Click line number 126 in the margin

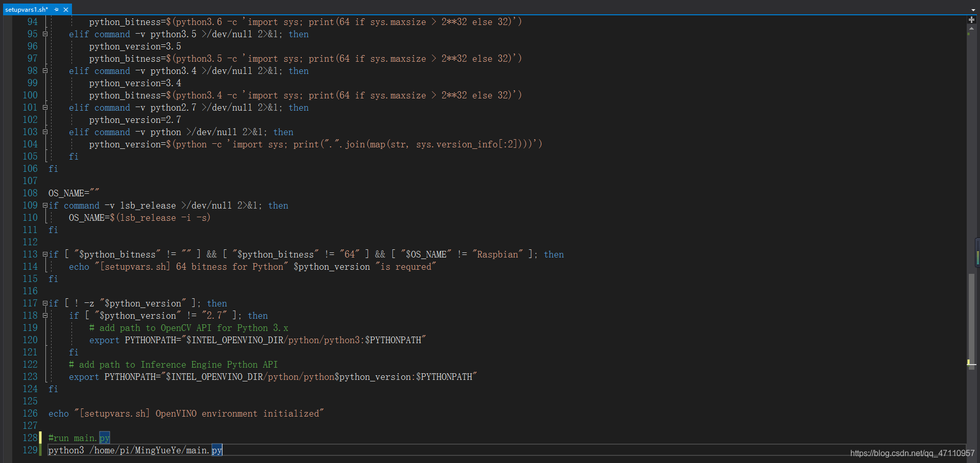point(30,414)
